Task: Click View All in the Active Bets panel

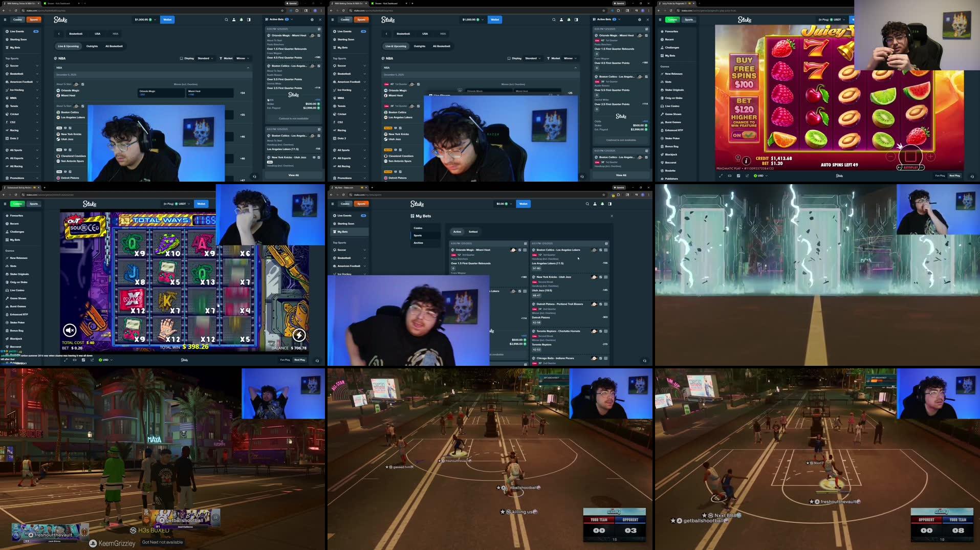Action: [x=293, y=174]
